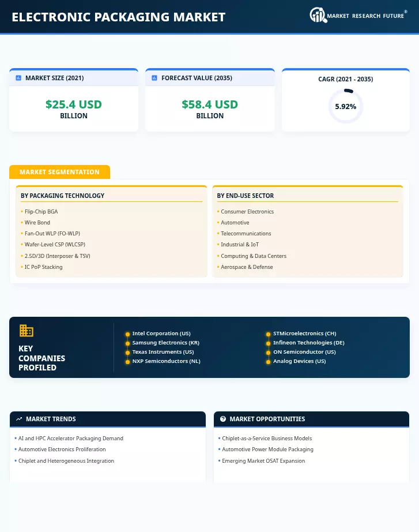The width and height of the screenshot is (419, 532).
Task: Click Automotive Electronics Proliferation trend
Action: tap(62, 449)
